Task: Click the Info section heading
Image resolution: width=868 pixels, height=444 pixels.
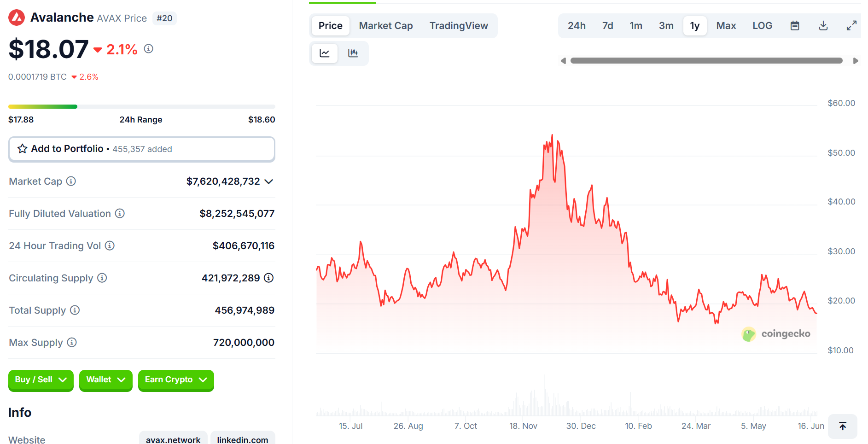Action: pos(20,413)
